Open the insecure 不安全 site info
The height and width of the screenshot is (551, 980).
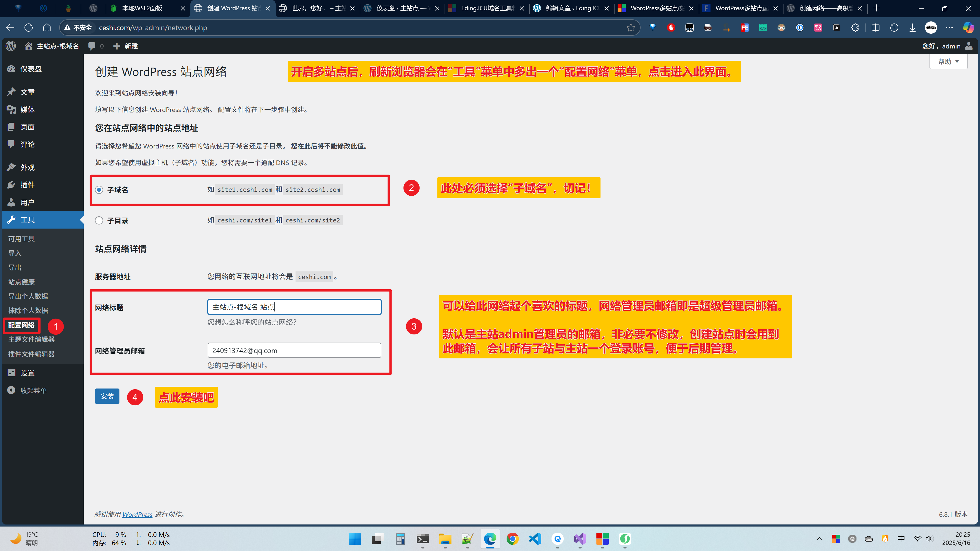pyautogui.click(x=78, y=27)
